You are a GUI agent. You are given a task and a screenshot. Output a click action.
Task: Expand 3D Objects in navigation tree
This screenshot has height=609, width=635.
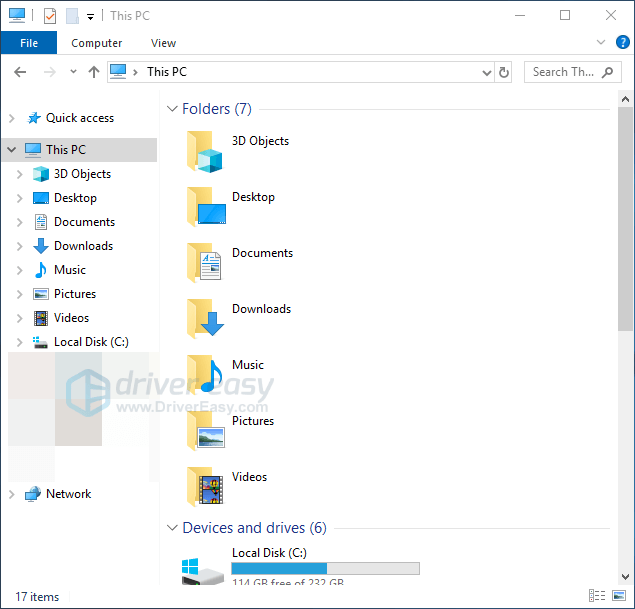(19, 174)
